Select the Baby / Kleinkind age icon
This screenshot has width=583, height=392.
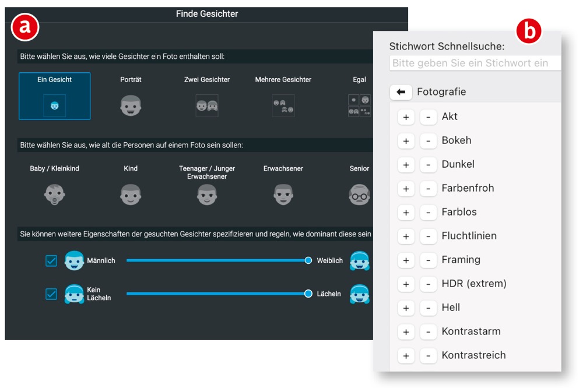coord(54,194)
